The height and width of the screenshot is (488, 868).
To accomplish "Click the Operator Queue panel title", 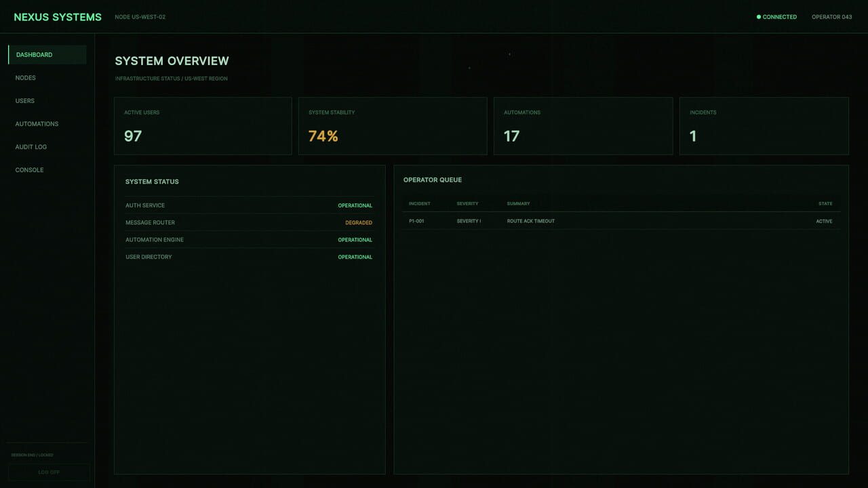I will 433,180.
